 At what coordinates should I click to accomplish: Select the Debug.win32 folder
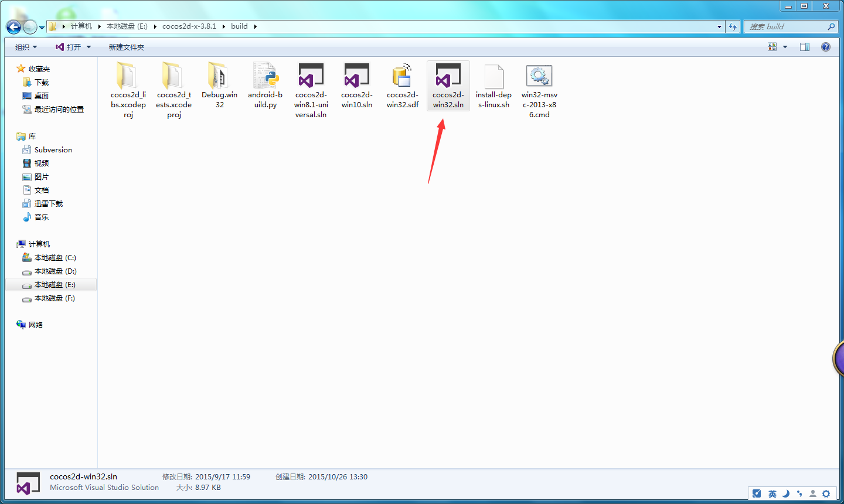[220, 86]
